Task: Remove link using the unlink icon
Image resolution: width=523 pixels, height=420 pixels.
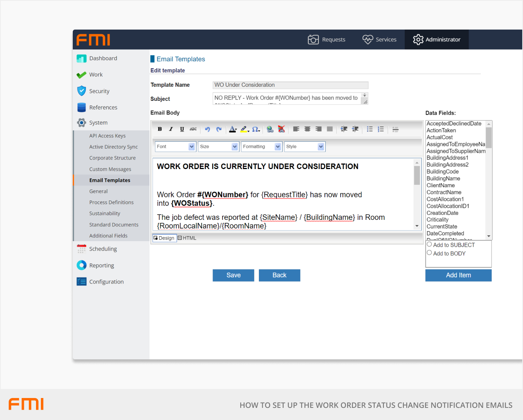Action: (x=281, y=129)
